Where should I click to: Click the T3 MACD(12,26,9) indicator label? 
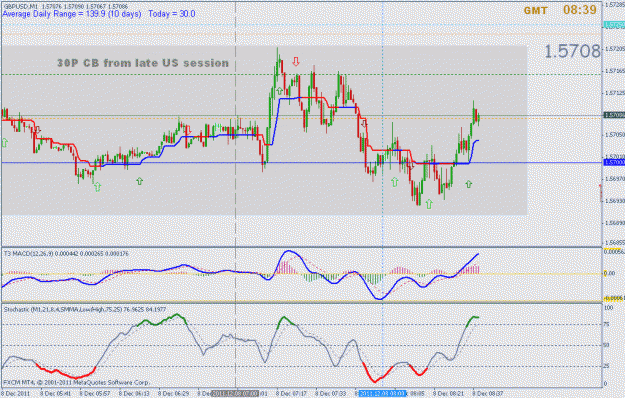click(66, 253)
